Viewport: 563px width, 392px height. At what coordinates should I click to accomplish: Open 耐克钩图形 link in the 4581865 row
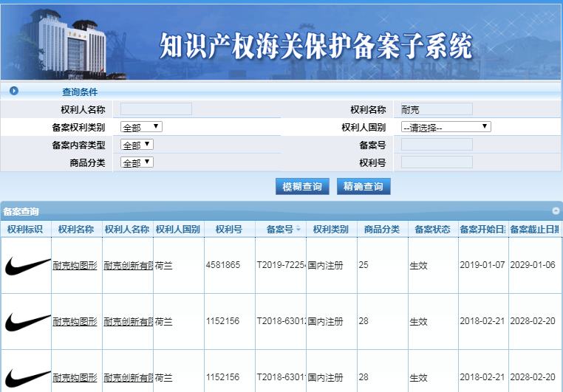click(x=75, y=265)
